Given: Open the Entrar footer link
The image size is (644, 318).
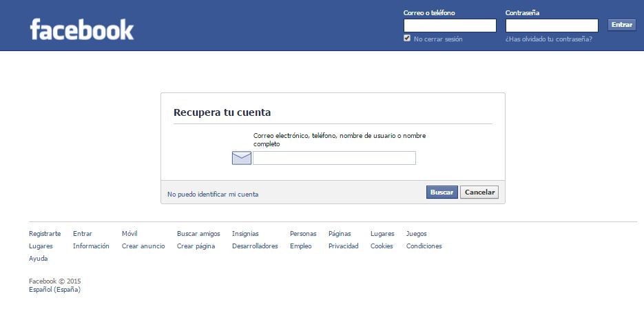Looking at the screenshot, I should [83, 234].
